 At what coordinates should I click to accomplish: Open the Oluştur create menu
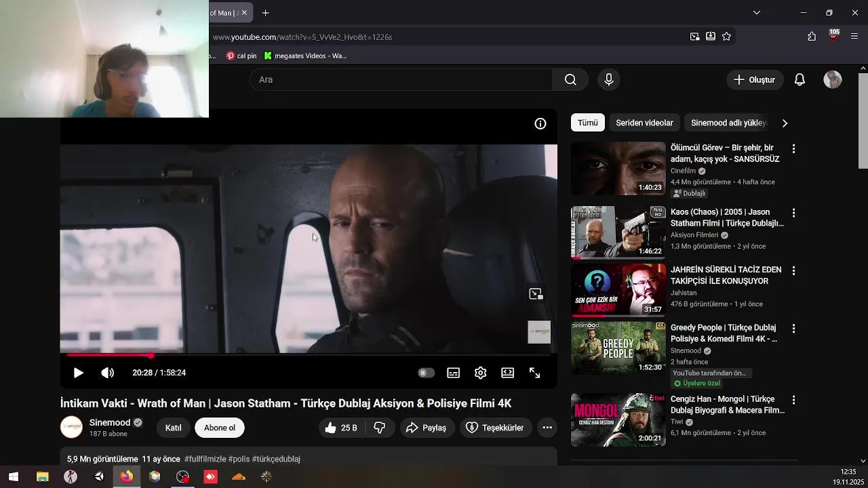[x=755, y=79]
